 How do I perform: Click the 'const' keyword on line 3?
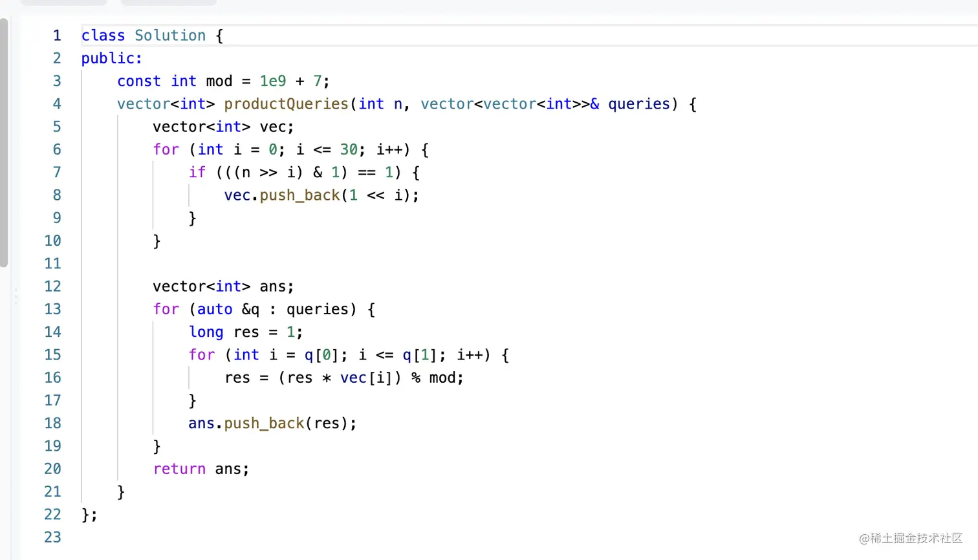[x=139, y=81]
